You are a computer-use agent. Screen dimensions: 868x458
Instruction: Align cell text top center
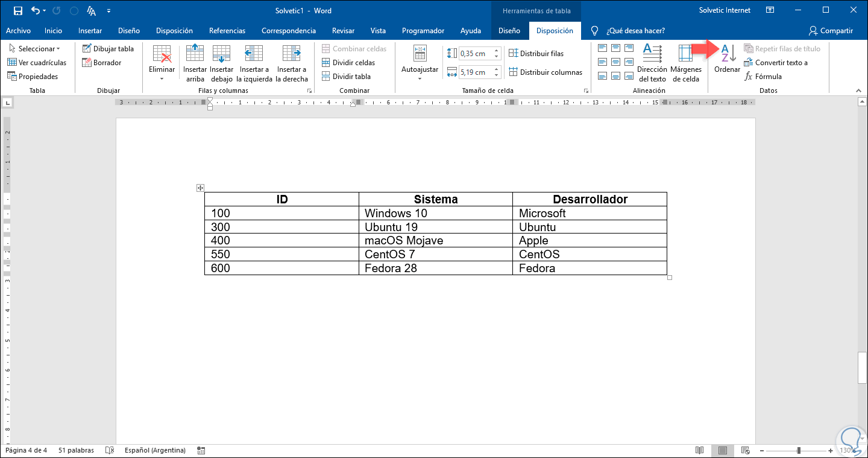tap(615, 48)
